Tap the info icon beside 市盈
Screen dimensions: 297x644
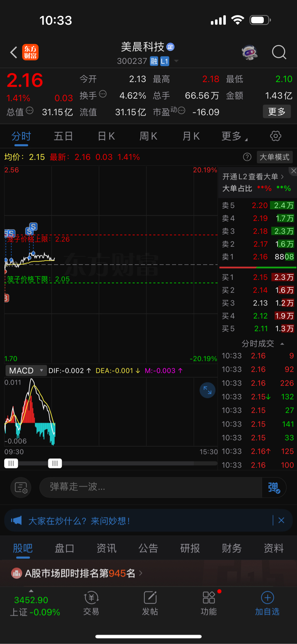[181, 111]
